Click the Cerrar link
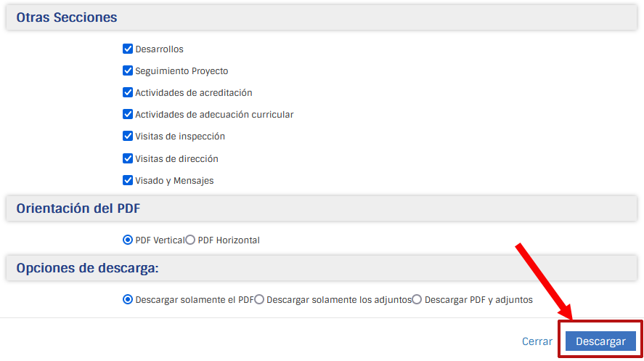The height and width of the screenshot is (361, 644). point(537,341)
